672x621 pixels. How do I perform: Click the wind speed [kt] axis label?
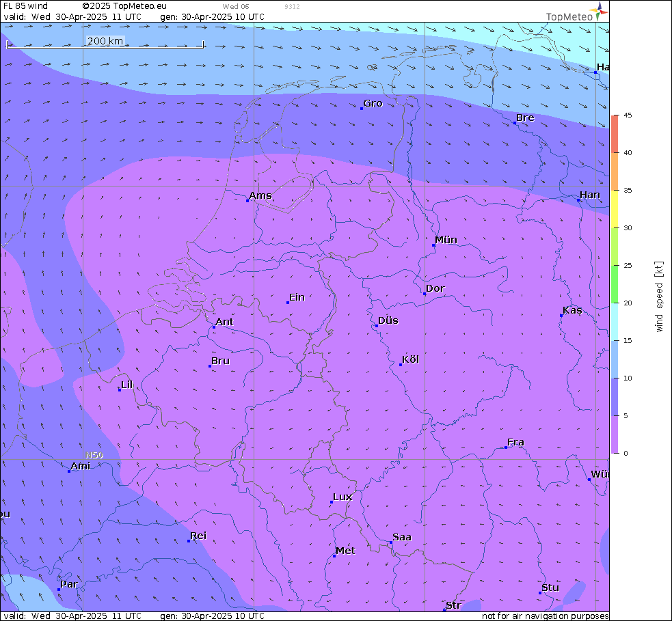pos(659,296)
